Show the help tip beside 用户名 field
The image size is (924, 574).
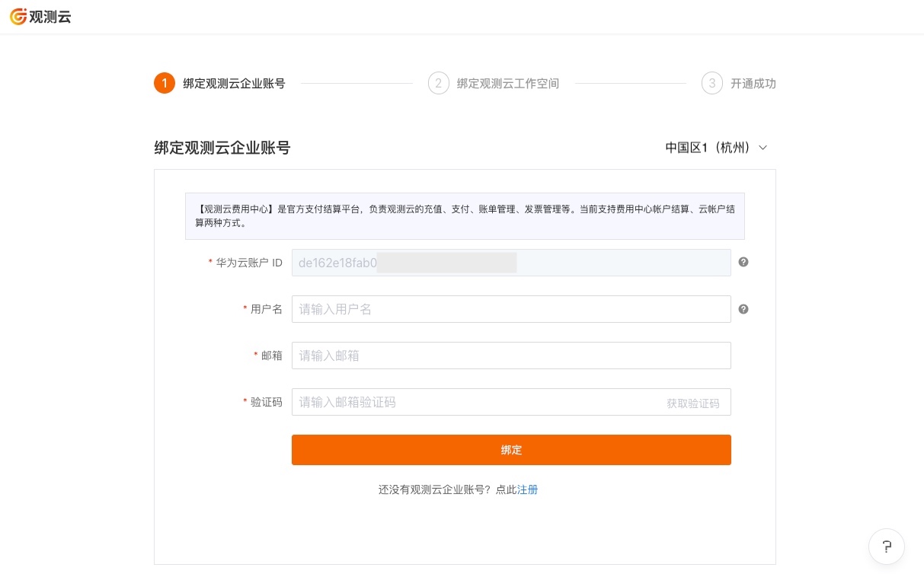point(743,309)
